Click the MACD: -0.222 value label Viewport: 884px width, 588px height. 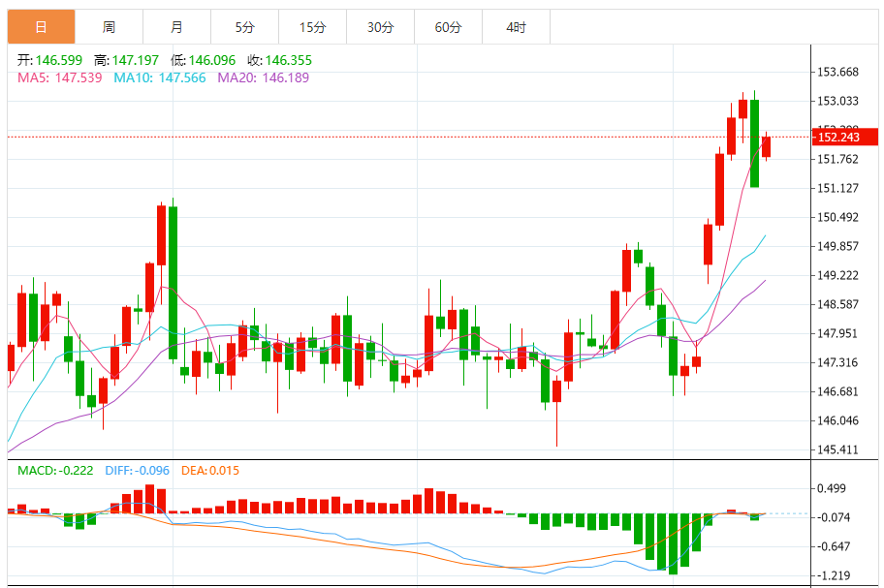point(55,471)
